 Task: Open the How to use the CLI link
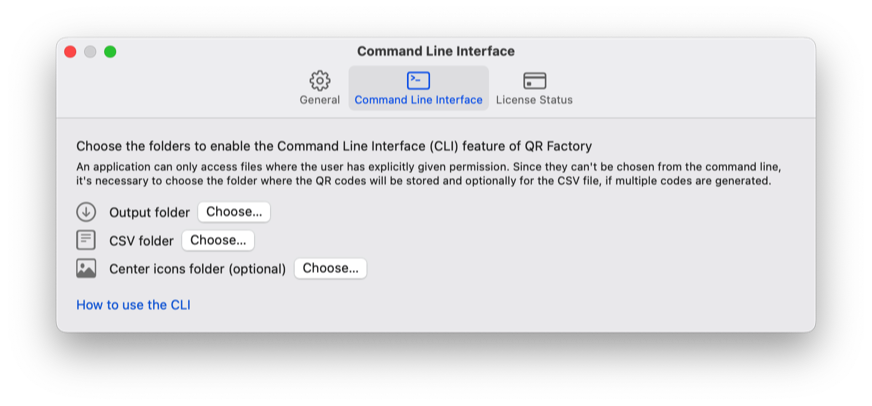point(133,305)
